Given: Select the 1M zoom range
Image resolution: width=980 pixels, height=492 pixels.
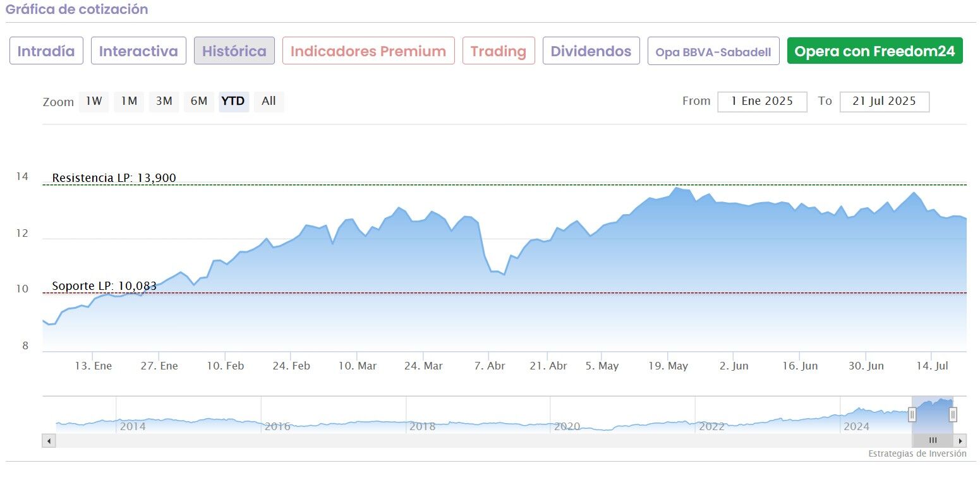Looking at the screenshot, I should tap(129, 102).
